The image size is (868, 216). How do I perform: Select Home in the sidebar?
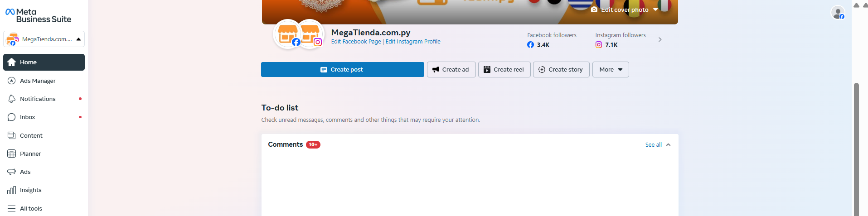point(44,62)
